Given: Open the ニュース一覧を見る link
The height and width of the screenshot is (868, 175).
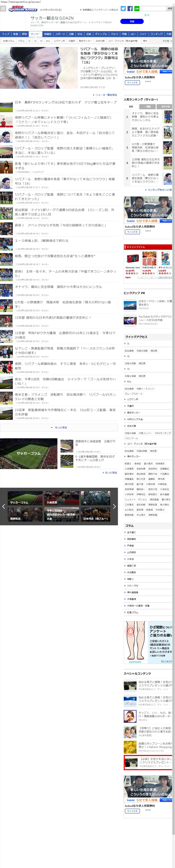Looking at the screenshot, I should pos(106,95).
